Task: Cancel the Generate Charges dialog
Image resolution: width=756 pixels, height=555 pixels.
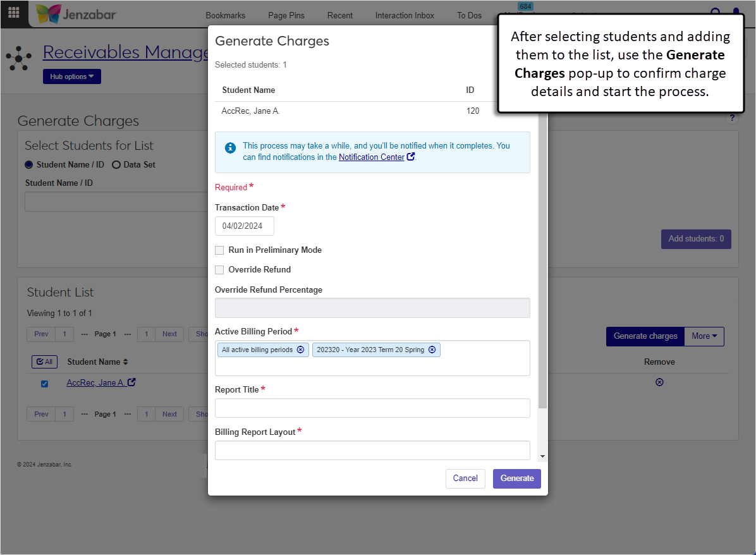Action: point(465,479)
